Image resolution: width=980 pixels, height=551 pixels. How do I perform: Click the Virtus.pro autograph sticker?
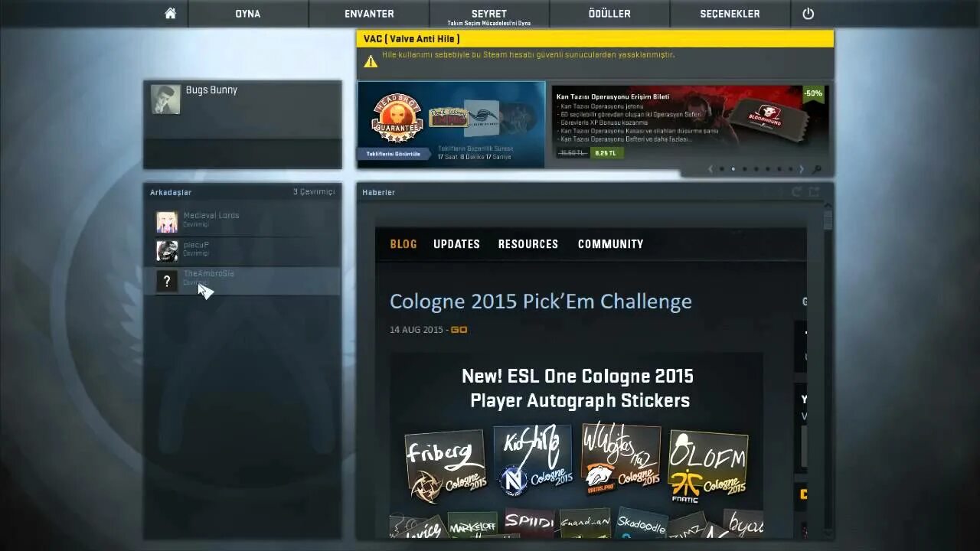[x=621, y=458]
